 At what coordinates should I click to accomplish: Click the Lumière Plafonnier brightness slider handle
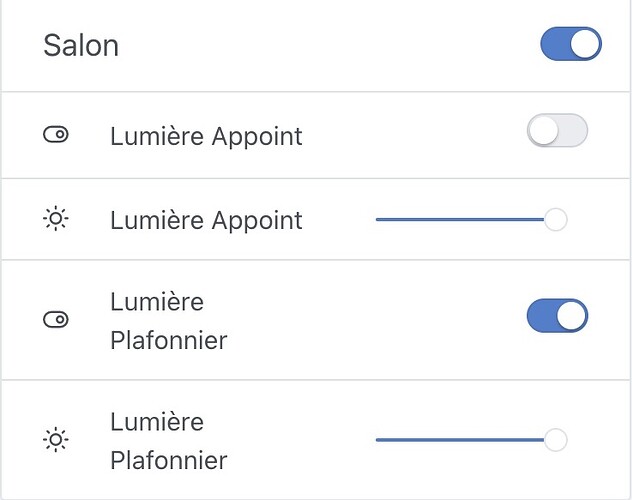tap(555, 439)
